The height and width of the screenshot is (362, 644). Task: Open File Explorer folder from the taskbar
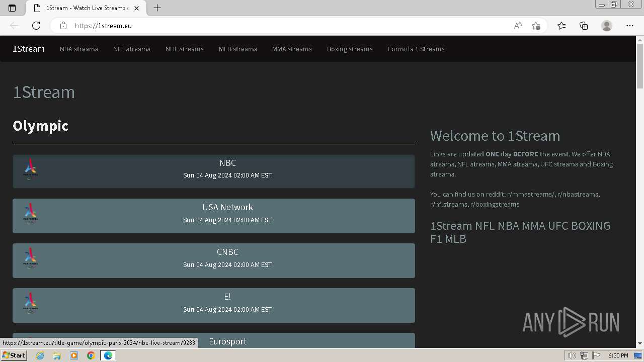click(x=57, y=355)
